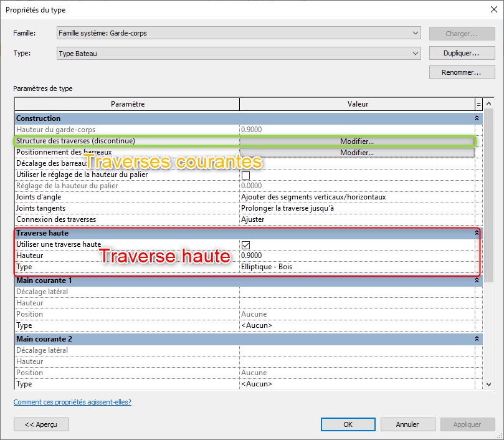Select the Joints d'angle value cell

coord(357,197)
